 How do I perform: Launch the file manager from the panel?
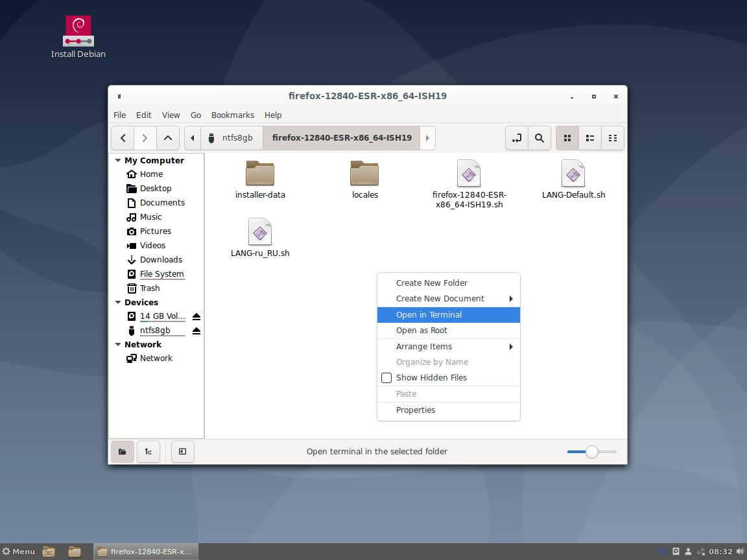pos(75,552)
